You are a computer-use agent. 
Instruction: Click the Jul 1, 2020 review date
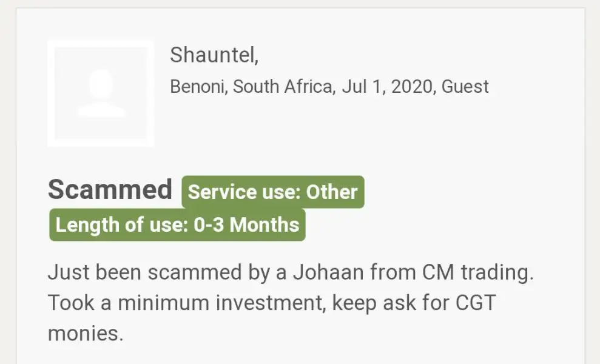[x=387, y=87]
